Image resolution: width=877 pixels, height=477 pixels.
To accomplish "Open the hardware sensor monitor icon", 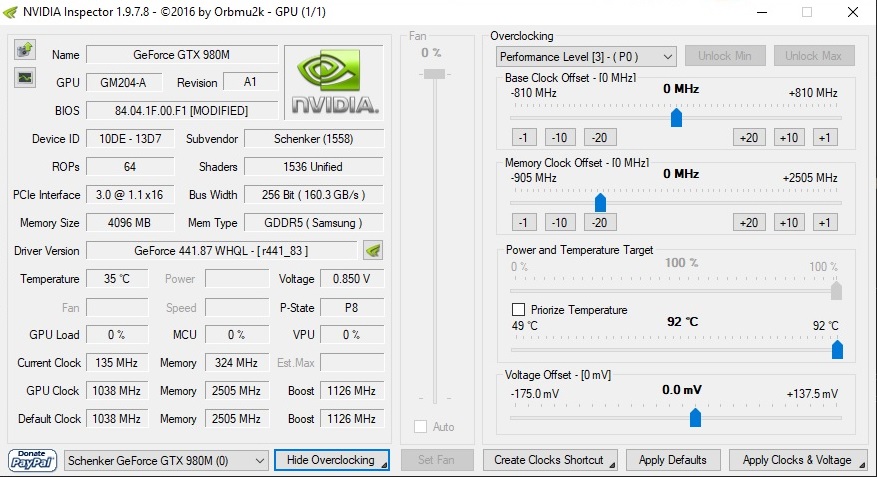I will coord(25,77).
